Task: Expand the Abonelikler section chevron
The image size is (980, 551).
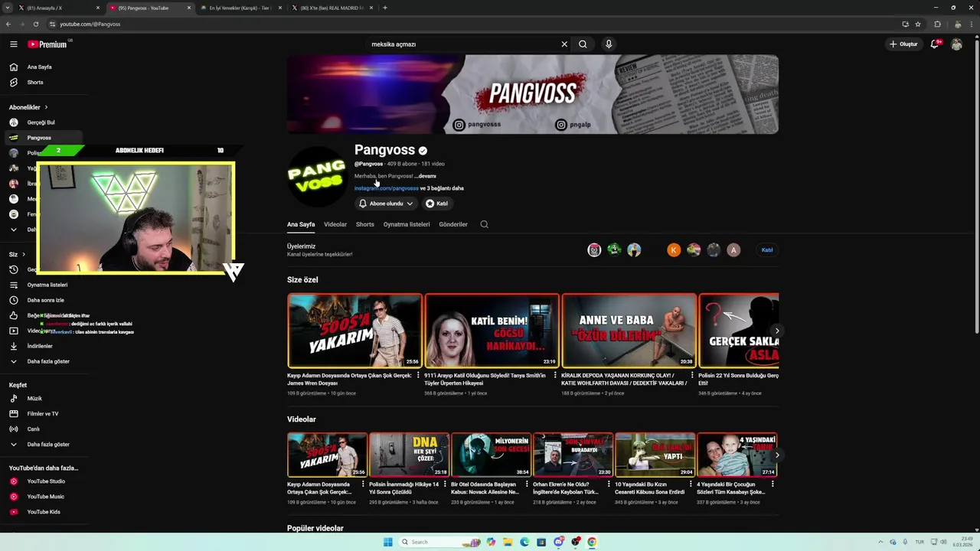Action: click(x=46, y=107)
